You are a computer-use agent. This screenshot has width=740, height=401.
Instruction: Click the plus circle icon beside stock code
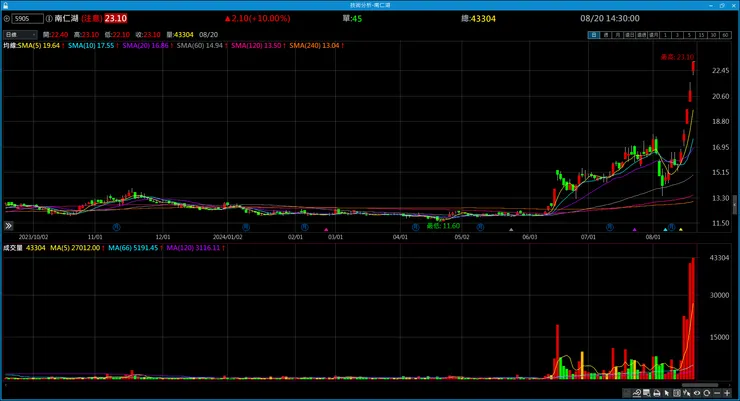7,19
